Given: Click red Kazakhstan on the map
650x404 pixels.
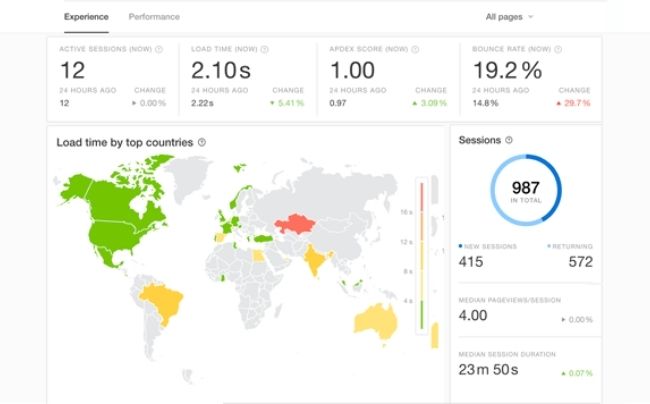Looking at the screenshot, I should 295,224.
